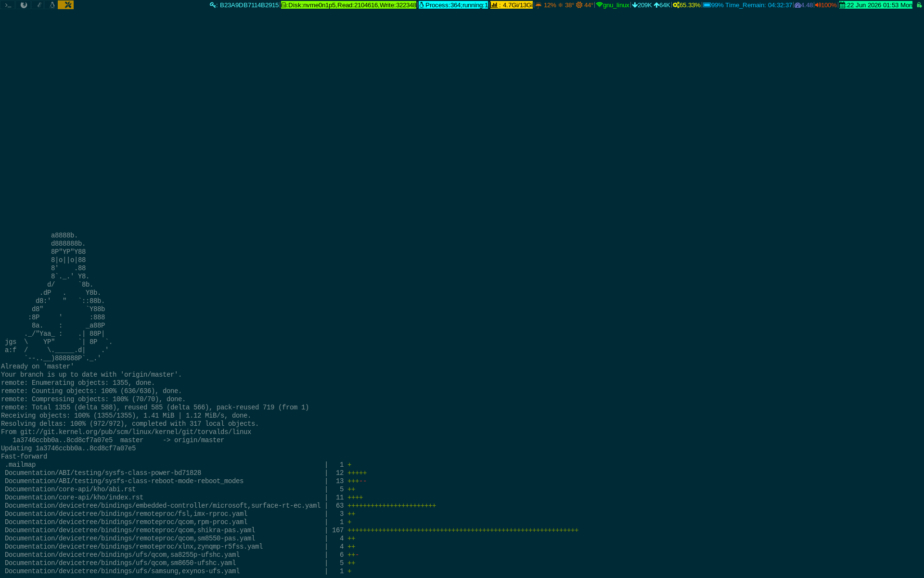The image size is (924, 578).
Task: Click the 100% volume speaker icon
Action: (818, 5)
